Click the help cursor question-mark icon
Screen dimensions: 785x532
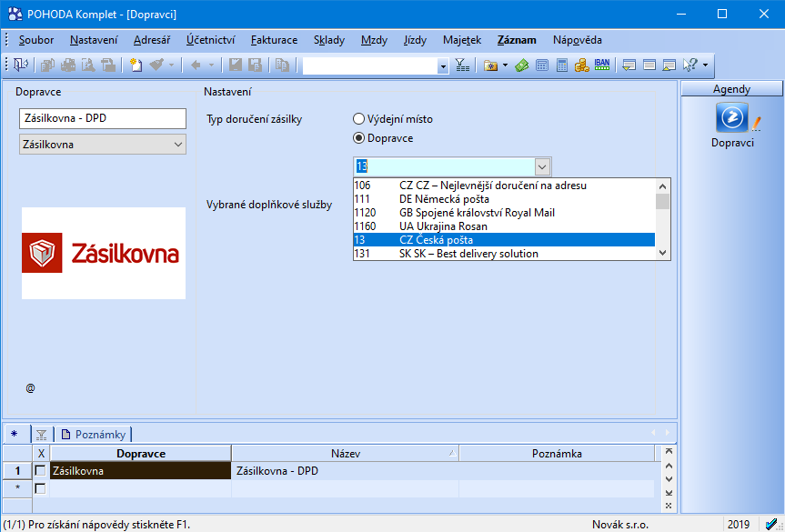[689, 65]
